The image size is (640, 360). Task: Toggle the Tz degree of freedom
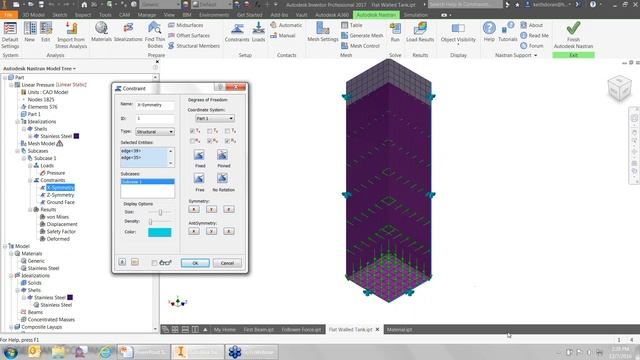pos(228,131)
